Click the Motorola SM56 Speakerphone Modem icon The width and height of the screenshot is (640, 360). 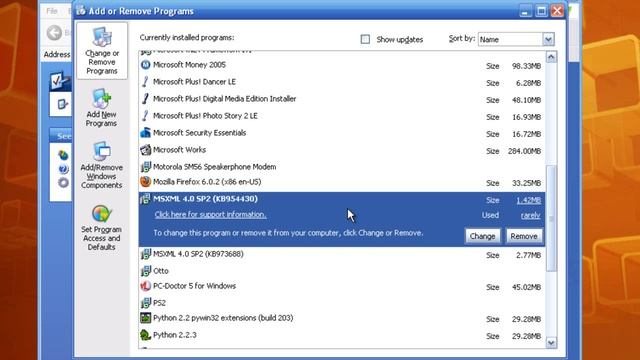145,167
